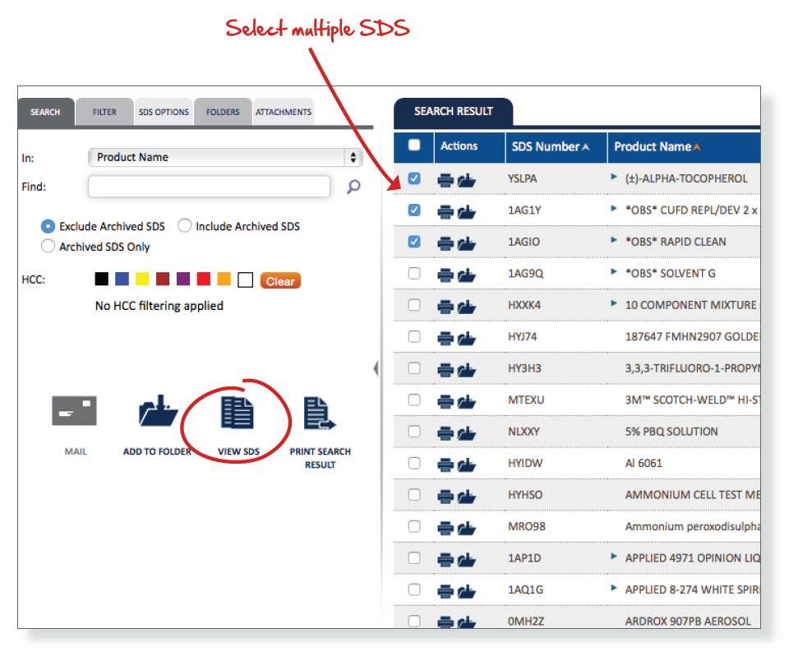Add 1AGIO row to folder

[x=467, y=243]
